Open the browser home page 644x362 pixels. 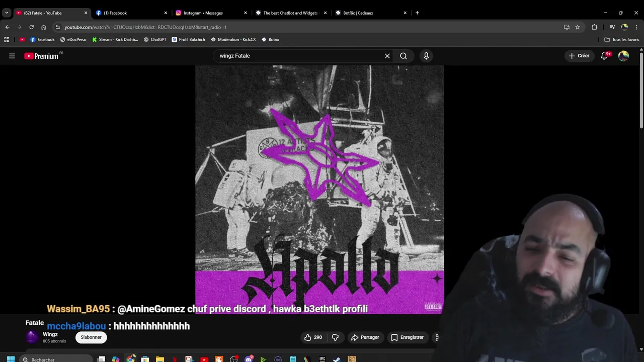pyautogui.click(x=43, y=27)
